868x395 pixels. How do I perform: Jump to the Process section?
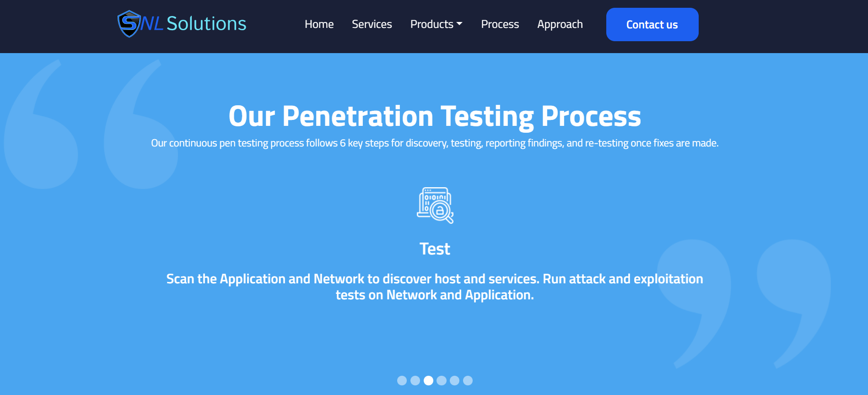(x=500, y=24)
